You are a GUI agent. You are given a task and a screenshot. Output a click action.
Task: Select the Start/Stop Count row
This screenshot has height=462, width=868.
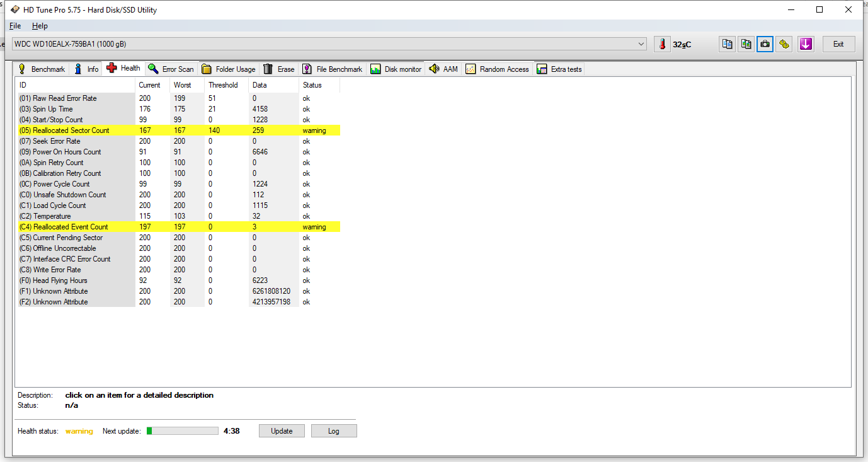178,120
